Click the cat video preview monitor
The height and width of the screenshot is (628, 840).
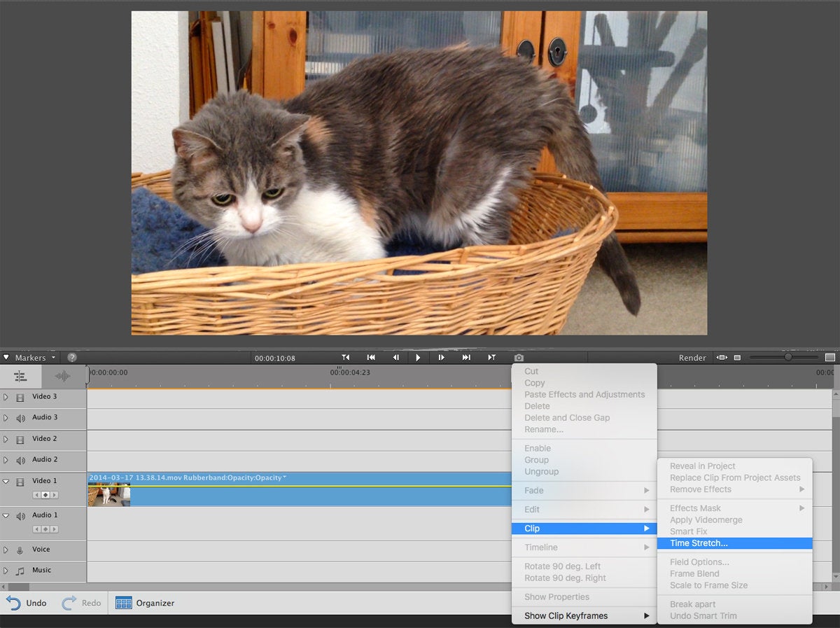click(x=419, y=173)
